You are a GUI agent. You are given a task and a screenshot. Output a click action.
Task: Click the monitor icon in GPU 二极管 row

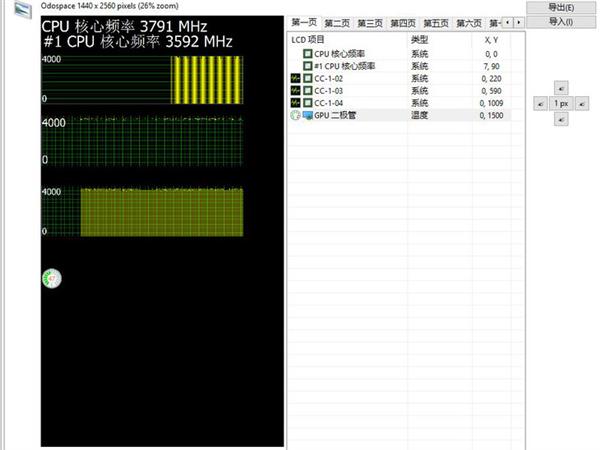[308, 116]
